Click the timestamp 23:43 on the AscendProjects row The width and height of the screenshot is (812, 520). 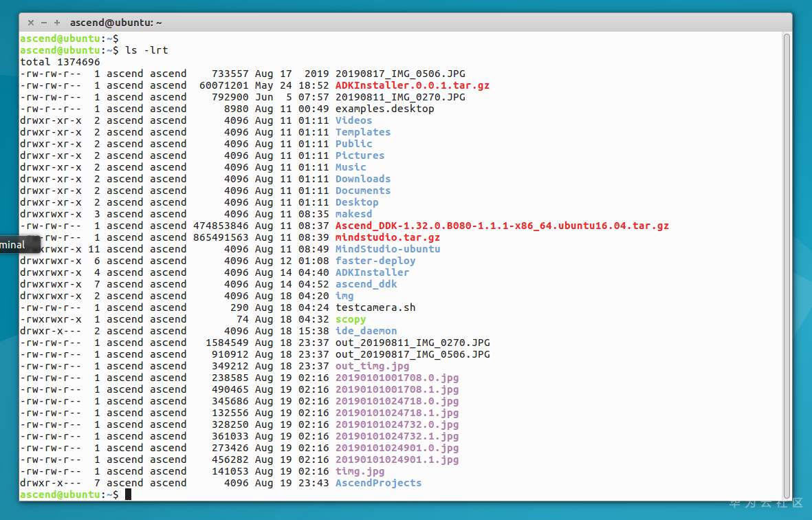click(x=314, y=484)
